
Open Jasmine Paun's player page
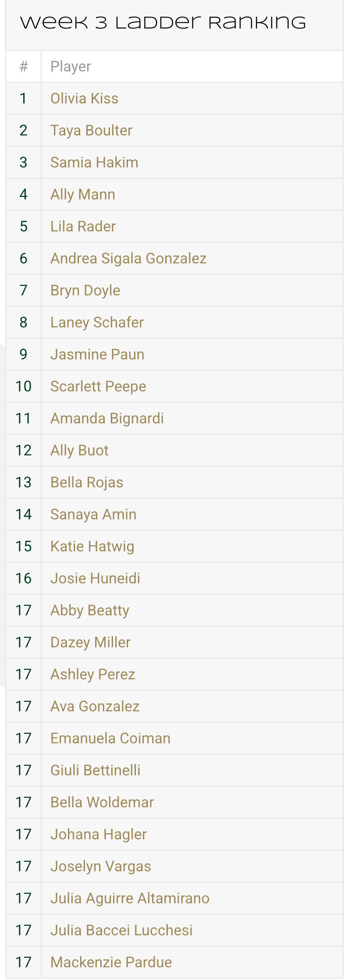click(97, 355)
